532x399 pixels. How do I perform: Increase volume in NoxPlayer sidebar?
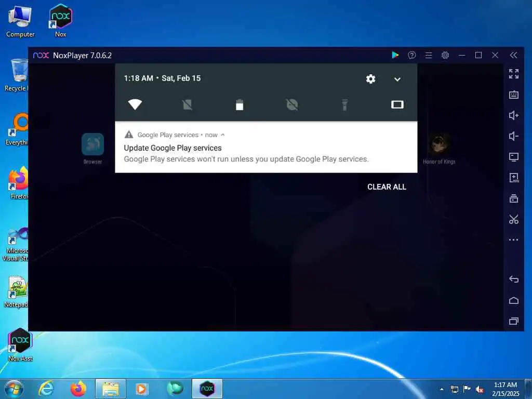(x=514, y=115)
